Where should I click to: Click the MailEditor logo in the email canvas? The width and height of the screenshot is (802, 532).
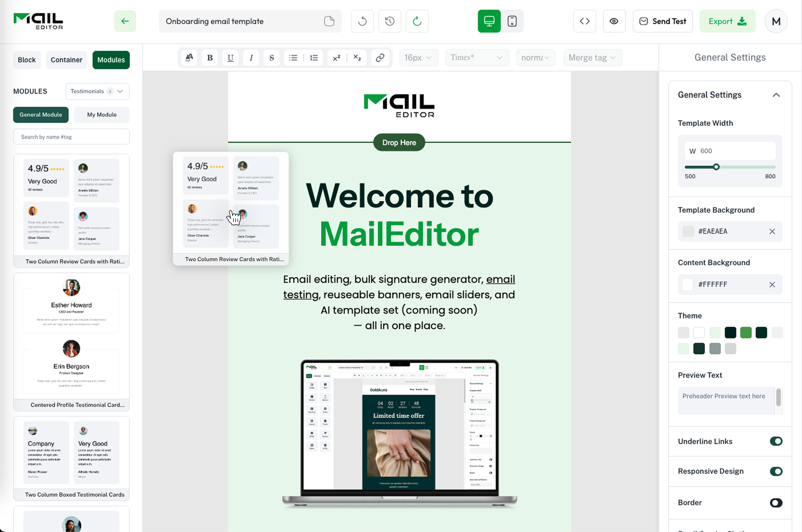[399, 106]
